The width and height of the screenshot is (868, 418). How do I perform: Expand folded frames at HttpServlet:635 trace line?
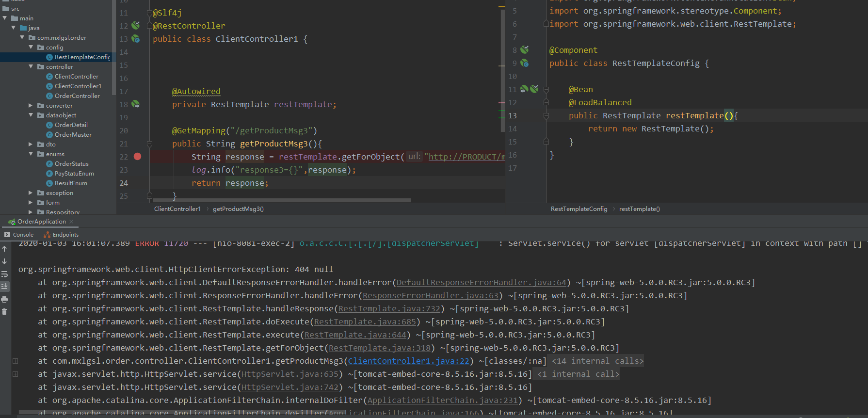point(15,374)
